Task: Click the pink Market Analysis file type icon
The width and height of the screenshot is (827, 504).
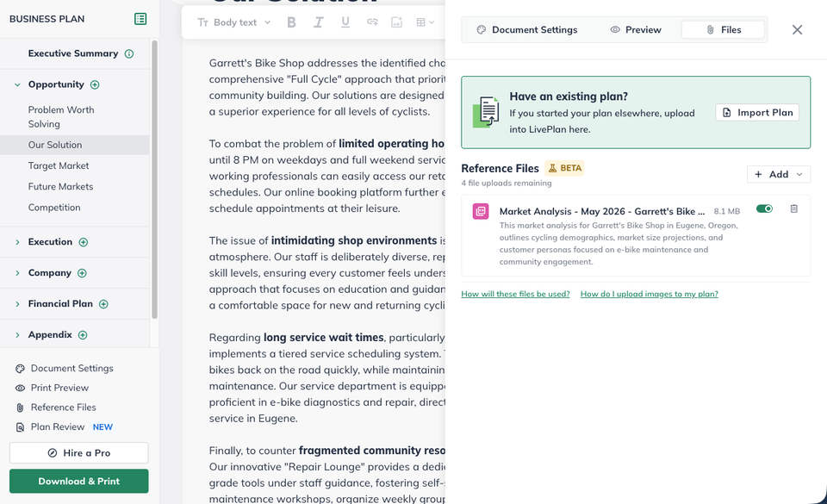Action: pos(481,211)
